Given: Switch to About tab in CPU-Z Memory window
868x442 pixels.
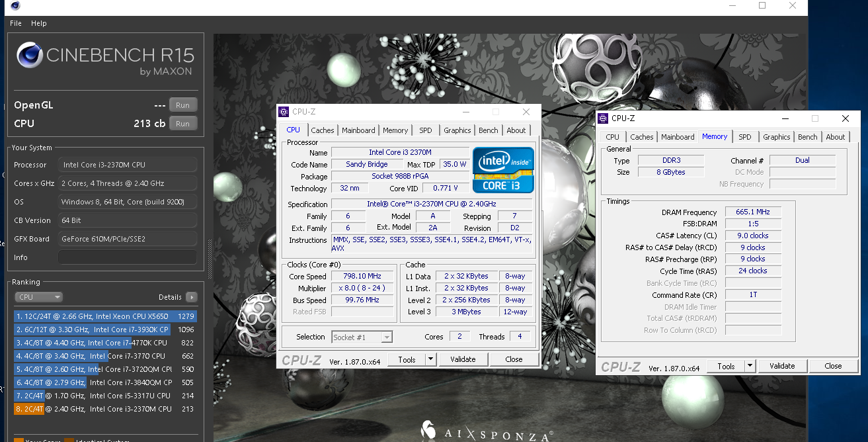Looking at the screenshot, I should click(836, 137).
